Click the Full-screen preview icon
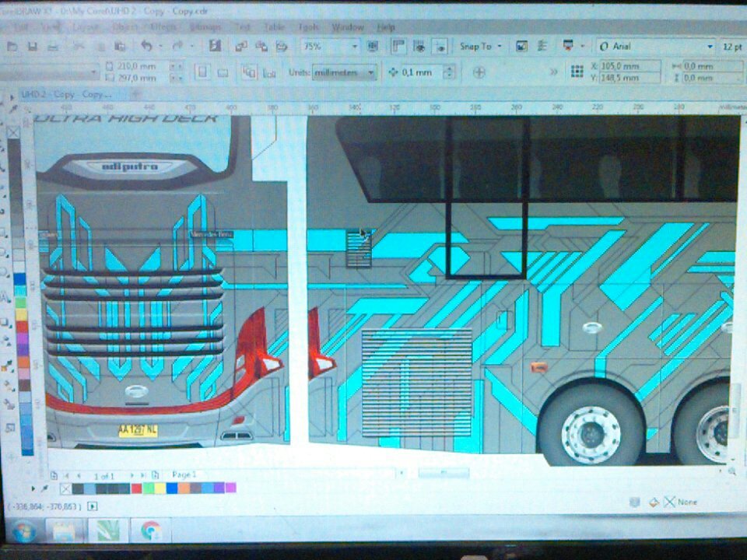This screenshot has height=560, width=747. coord(373,46)
